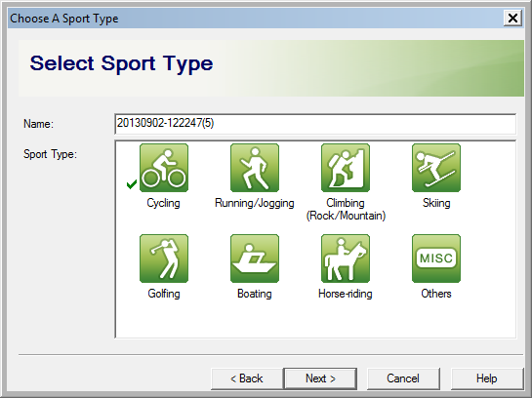Click the Climbing (Rock/Mountain) text label
The image size is (532, 398).
point(346,209)
